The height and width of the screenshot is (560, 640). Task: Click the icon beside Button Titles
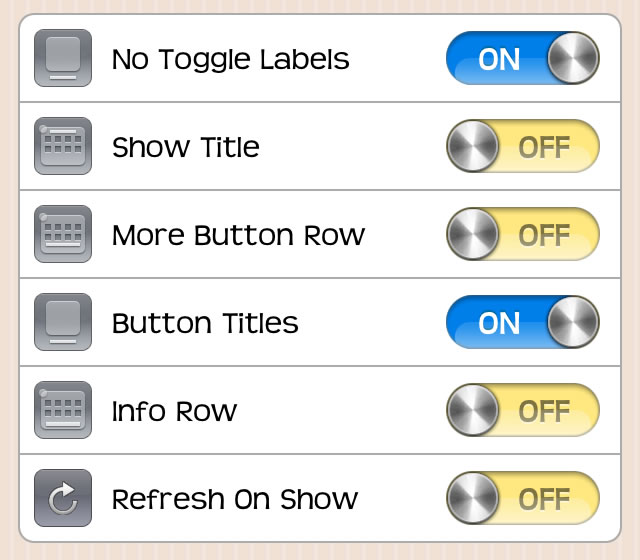point(63,322)
